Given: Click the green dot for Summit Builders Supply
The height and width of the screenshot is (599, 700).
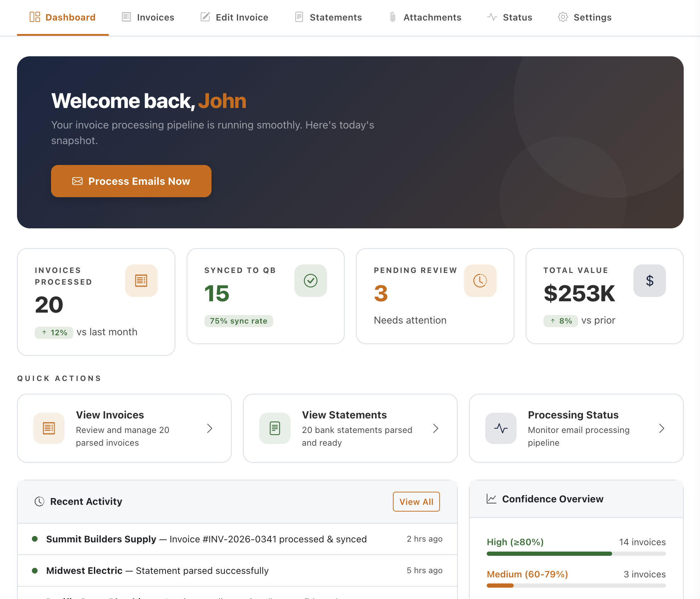Looking at the screenshot, I should (35, 539).
